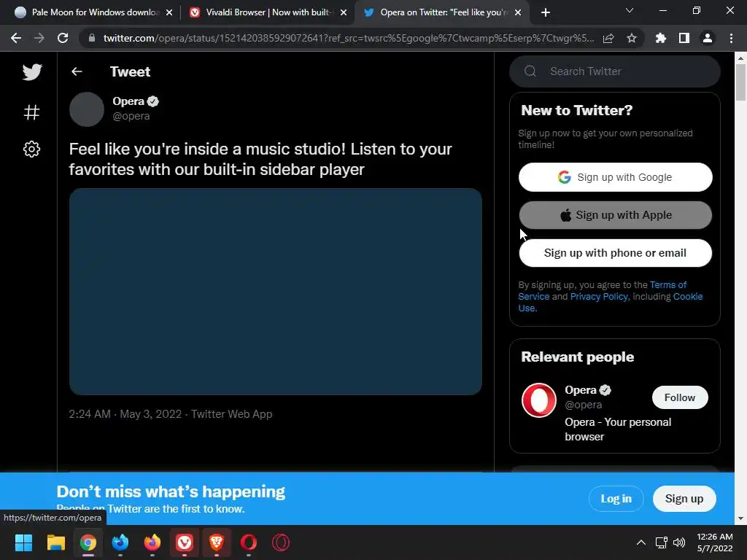Open red Opera browser from taskbar
Viewport: 747px width, 560px height.
(x=249, y=542)
